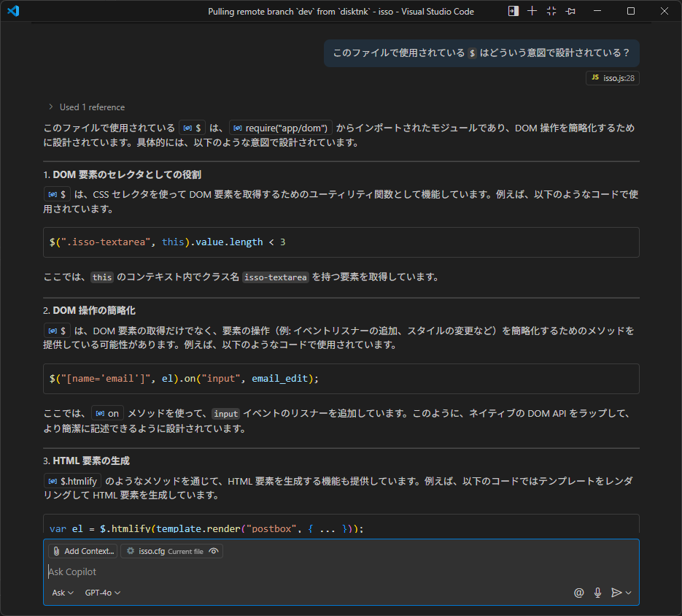Open the Ask mode dropdown

pyautogui.click(x=63, y=593)
